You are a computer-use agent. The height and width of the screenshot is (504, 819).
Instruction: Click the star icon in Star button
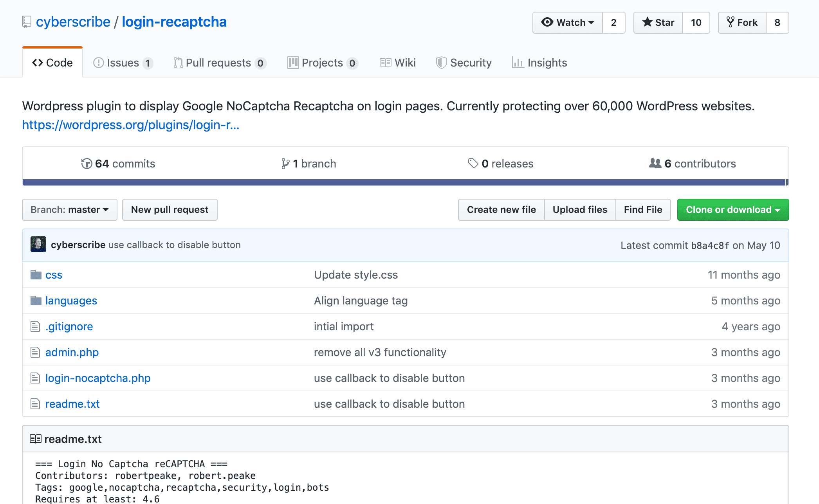[648, 22]
